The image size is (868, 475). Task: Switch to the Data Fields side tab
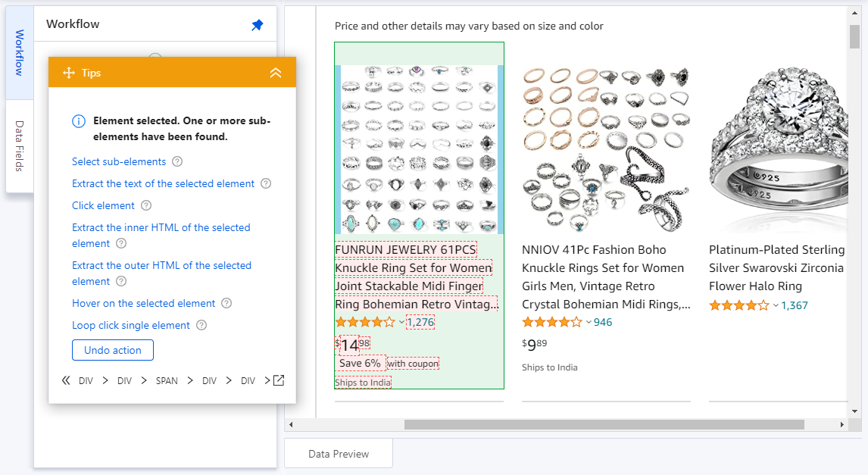(x=20, y=146)
